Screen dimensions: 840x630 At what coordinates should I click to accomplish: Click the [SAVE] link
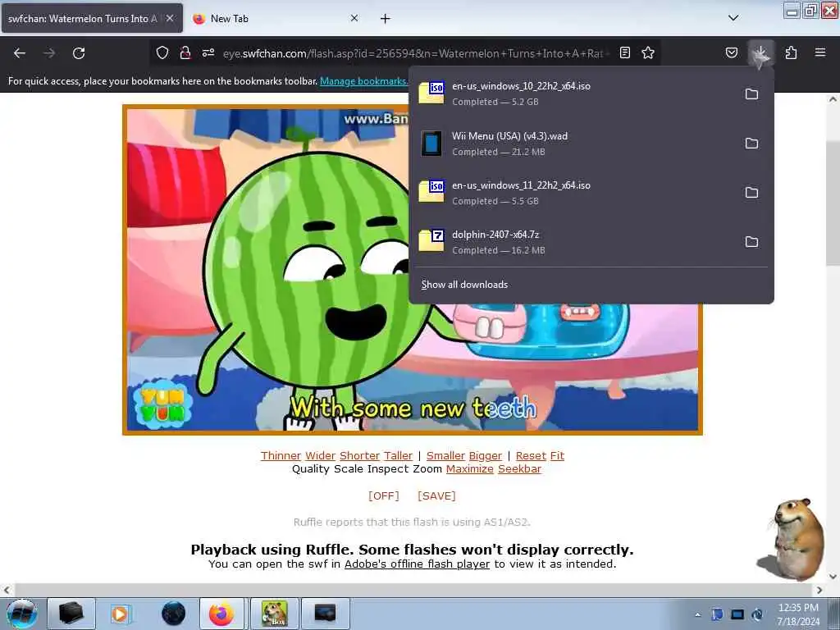[x=436, y=495]
